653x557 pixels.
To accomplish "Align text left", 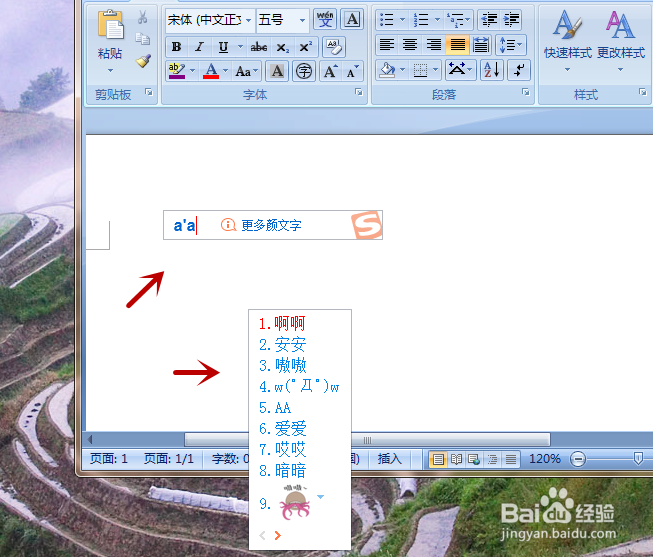I will [x=387, y=45].
